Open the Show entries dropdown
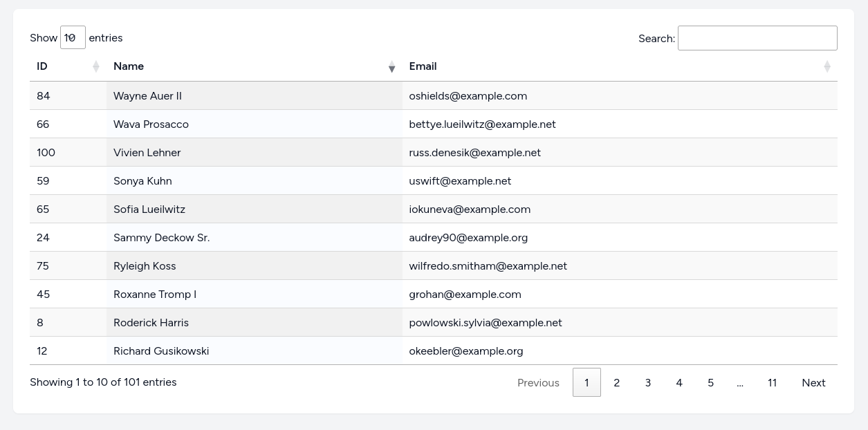868x430 pixels. [x=73, y=37]
